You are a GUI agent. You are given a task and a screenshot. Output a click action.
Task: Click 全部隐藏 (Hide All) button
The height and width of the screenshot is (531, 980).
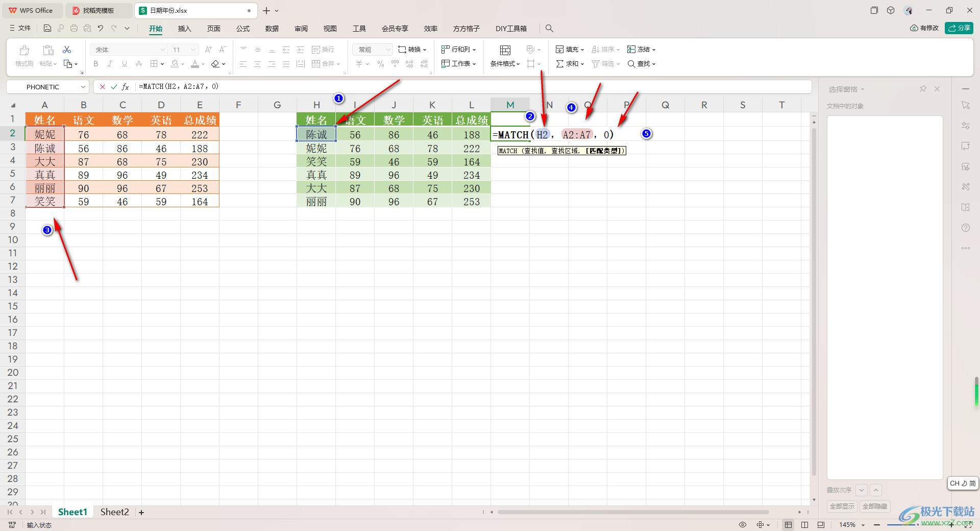[875, 506]
